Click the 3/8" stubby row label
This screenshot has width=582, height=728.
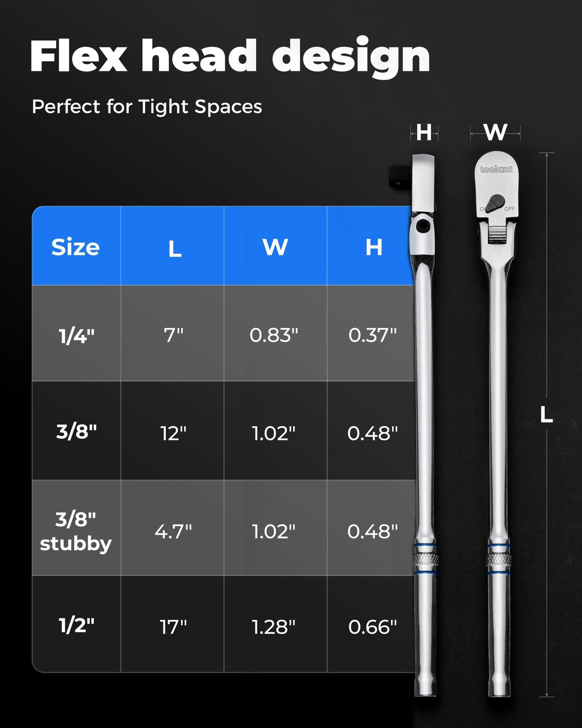(x=76, y=531)
